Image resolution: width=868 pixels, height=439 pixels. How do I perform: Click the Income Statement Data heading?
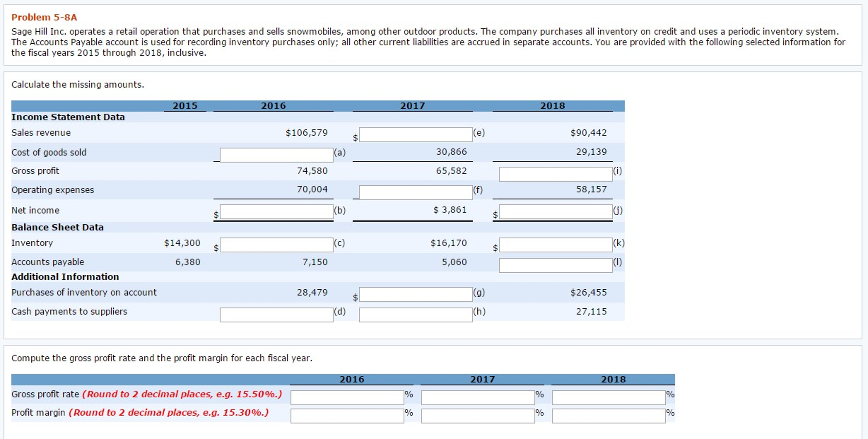(68, 117)
